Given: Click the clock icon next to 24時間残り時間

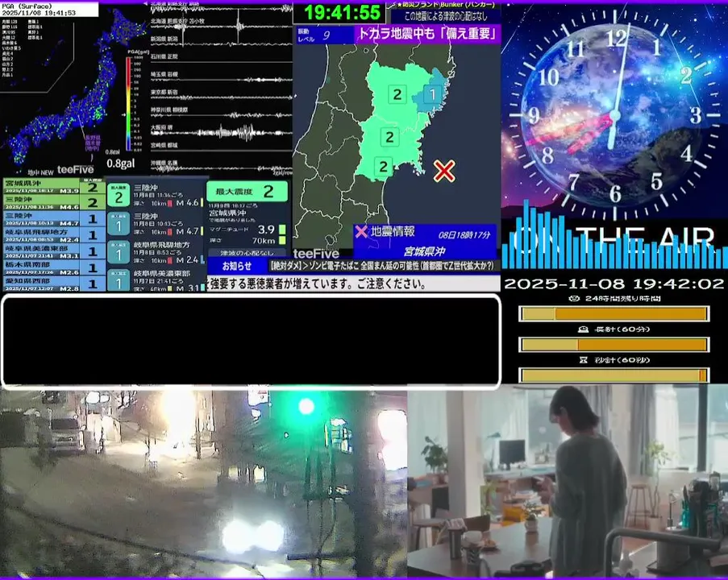Looking at the screenshot, I should (x=574, y=298).
